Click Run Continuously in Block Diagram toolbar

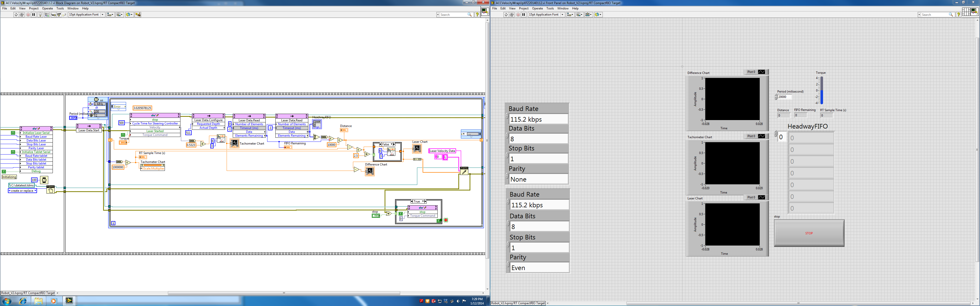(x=22, y=15)
